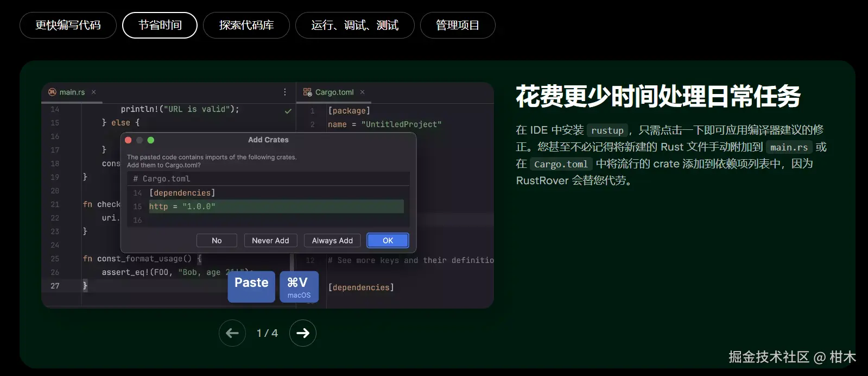Close the Cargo.toml tab
868x376 pixels.
(363, 92)
